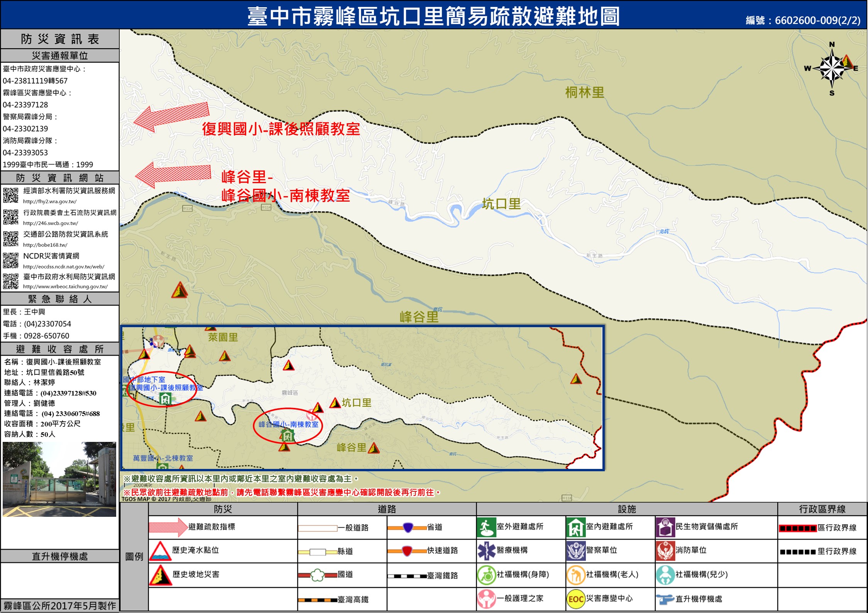Click the red evacuation arrow near 復興國小

pyautogui.click(x=172, y=117)
